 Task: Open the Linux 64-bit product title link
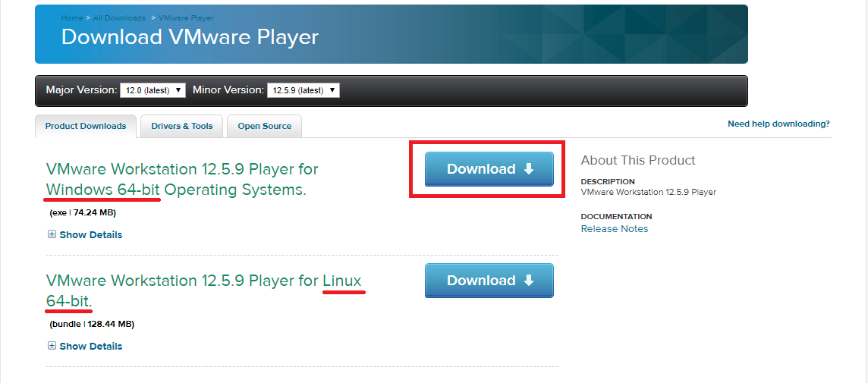click(x=203, y=290)
